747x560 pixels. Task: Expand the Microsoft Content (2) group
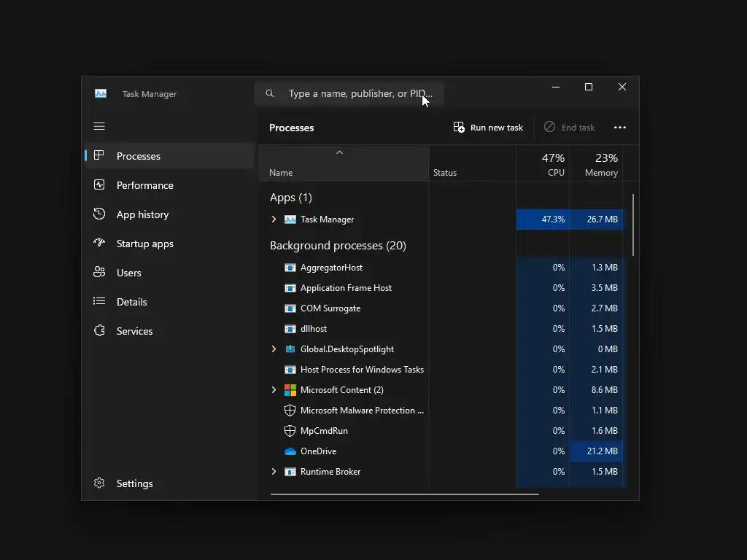click(x=274, y=389)
